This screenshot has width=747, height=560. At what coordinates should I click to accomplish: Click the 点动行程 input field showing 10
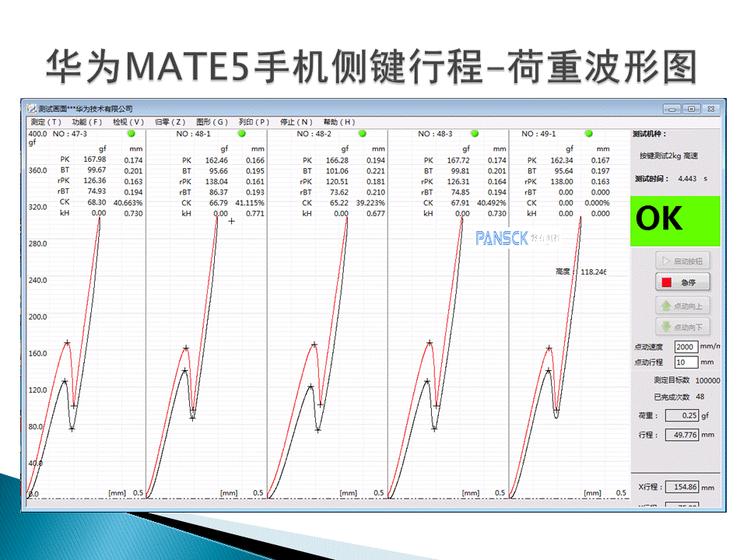point(686,362)
